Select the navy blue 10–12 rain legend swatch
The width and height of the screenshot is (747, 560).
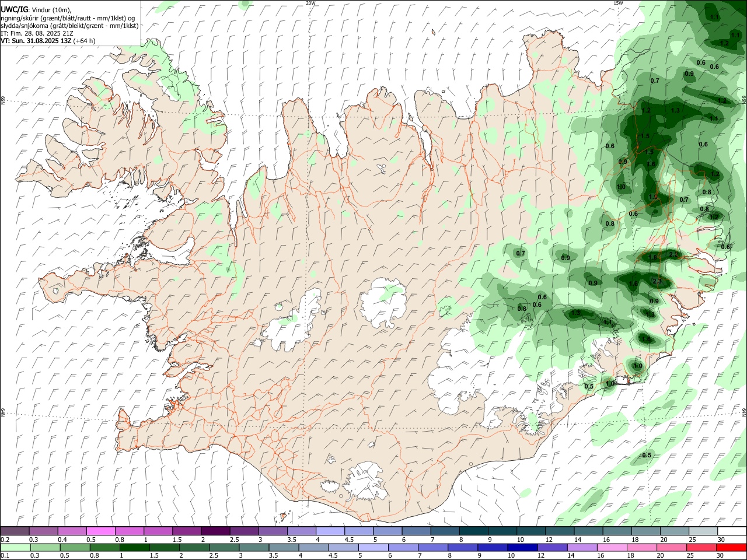point(521,547)
